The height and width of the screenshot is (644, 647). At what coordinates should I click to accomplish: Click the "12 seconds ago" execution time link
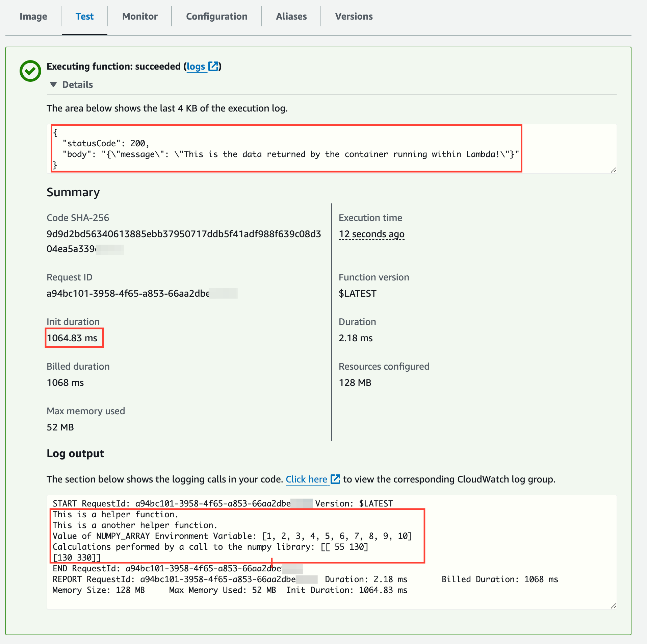click(371, 234)
